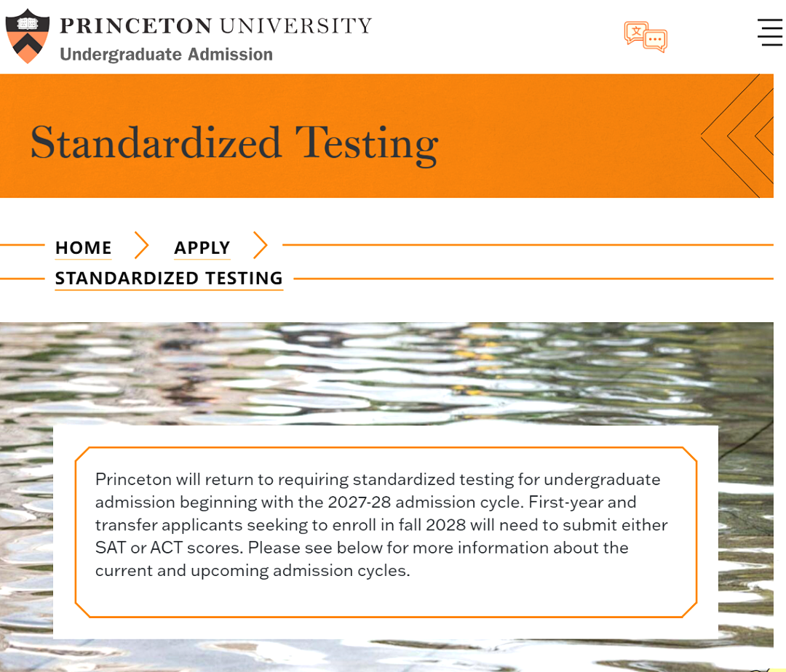The width and height of the screenshot is (786, 672).
Task: Open the Apply breadcrumb section
Action: click(202, 248)
